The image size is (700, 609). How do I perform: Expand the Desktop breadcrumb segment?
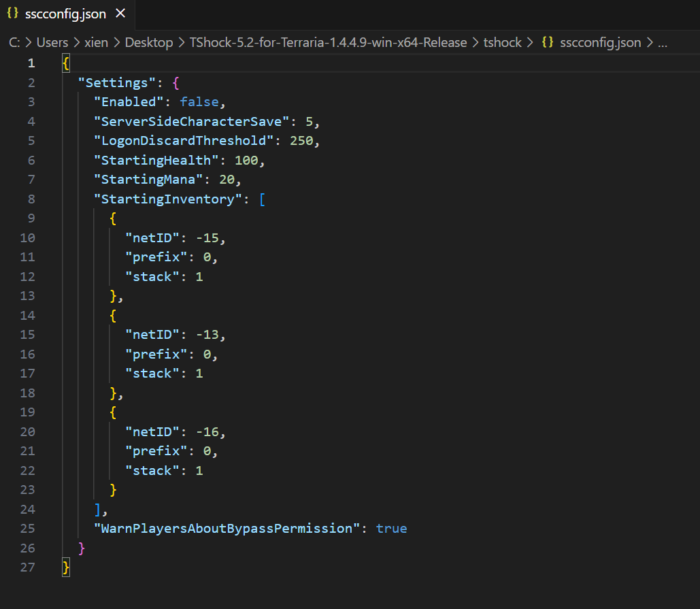[148, 43]
